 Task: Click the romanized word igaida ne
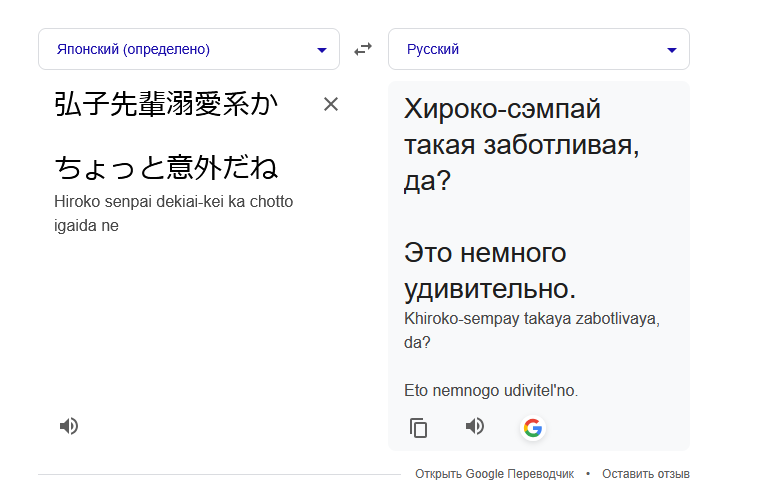click(x=87, y=226)
